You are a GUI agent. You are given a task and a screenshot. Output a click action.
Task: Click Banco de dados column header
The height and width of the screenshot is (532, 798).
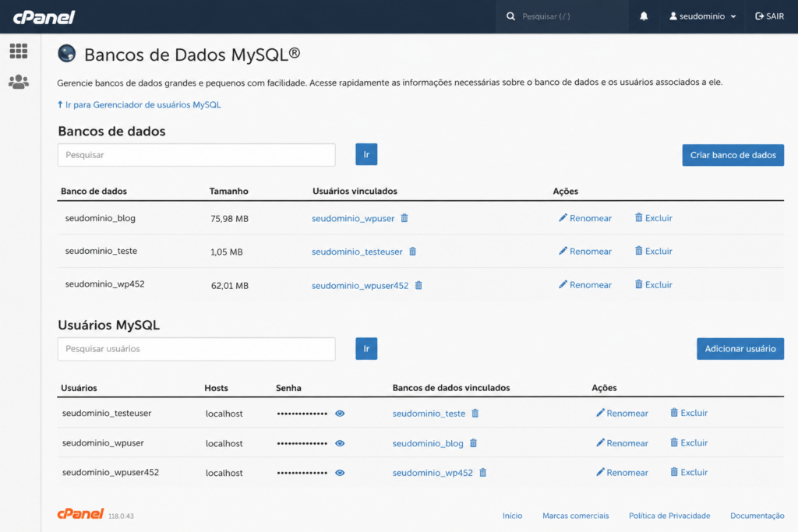pos(94,192)
